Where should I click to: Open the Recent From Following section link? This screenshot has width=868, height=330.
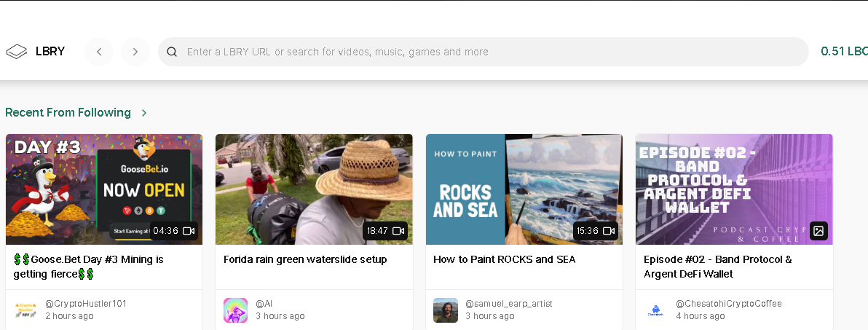pyautogui.click(x=68, y=112)
